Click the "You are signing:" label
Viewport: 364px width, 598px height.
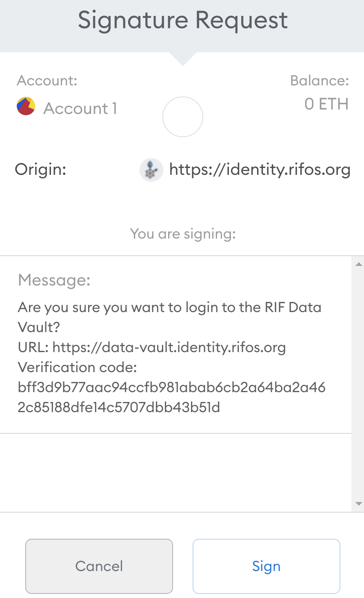(x=183, y=234)
